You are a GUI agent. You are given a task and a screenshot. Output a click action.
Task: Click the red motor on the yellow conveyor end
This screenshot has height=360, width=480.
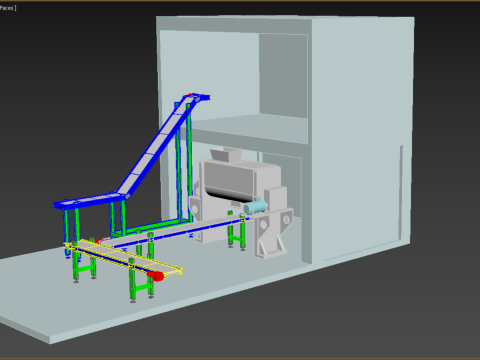(x=156, y=276)
